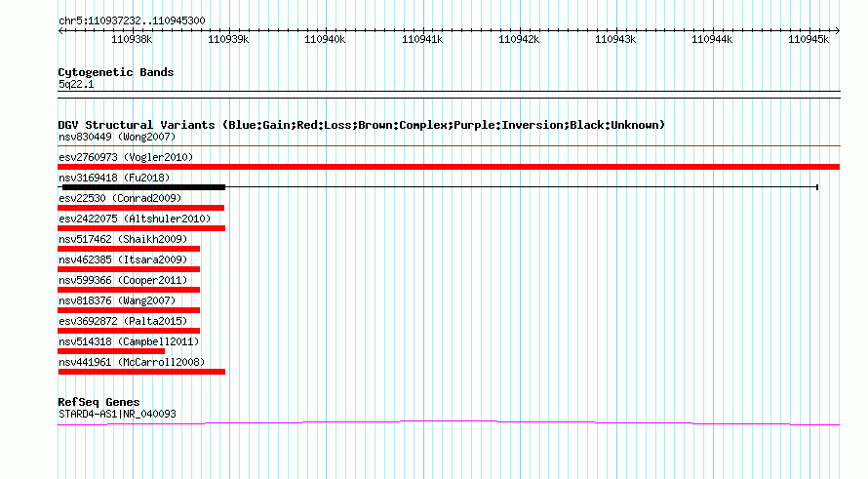Click the red bar under nsv599366 (Cooper2011)
The image size is (868, 479).
(129, 290)
